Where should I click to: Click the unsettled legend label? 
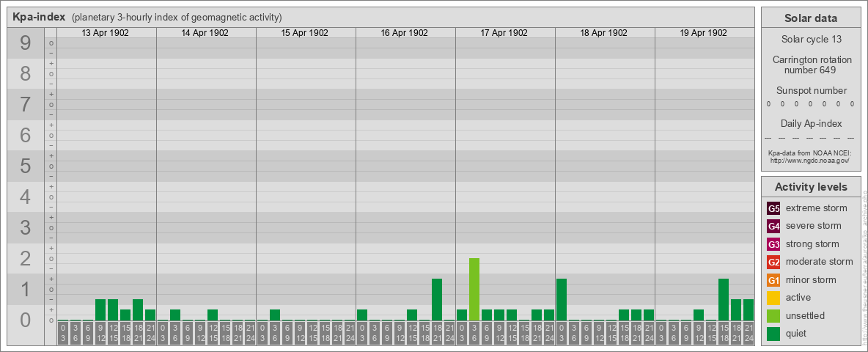[805, 315]
